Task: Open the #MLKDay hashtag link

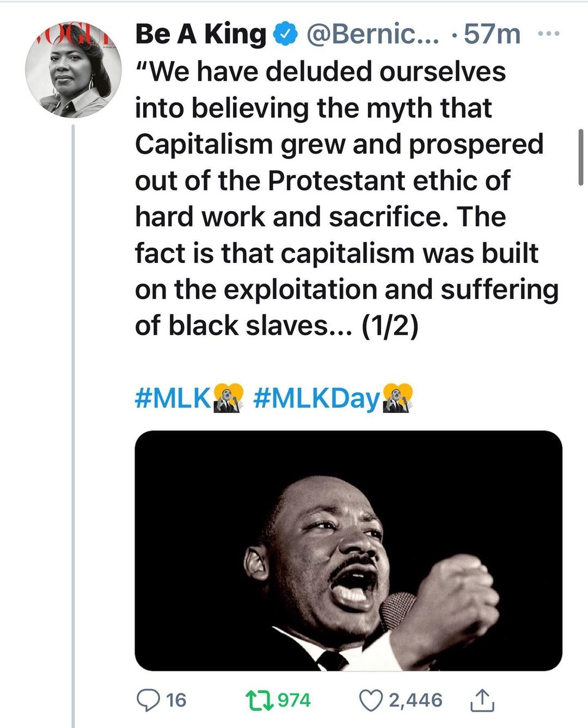Action: pyautogui.click(x=317, y=399)
